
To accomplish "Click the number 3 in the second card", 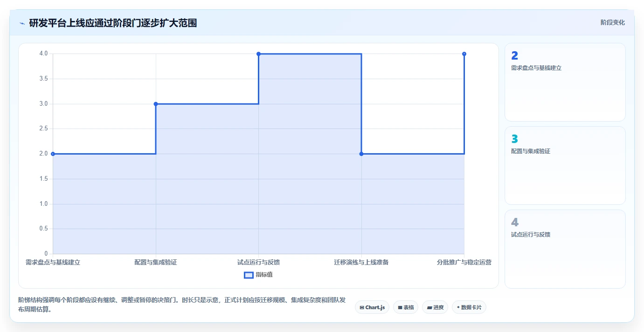I will pos(514,139).
